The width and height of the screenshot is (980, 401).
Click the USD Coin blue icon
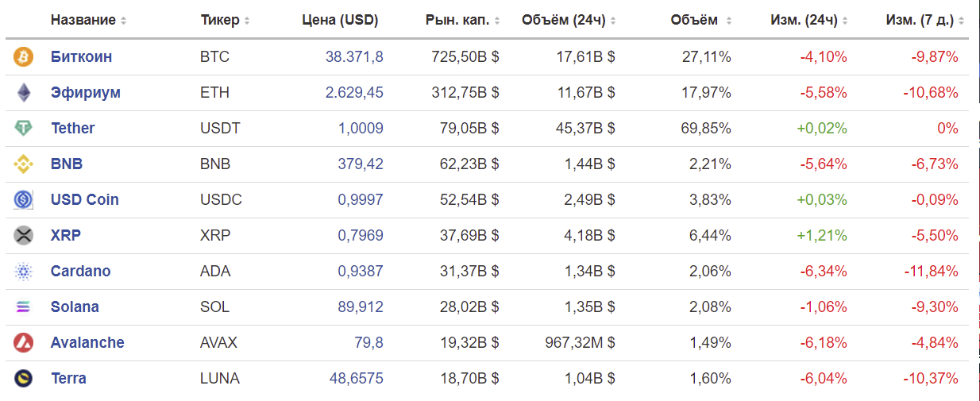(23, 200)
